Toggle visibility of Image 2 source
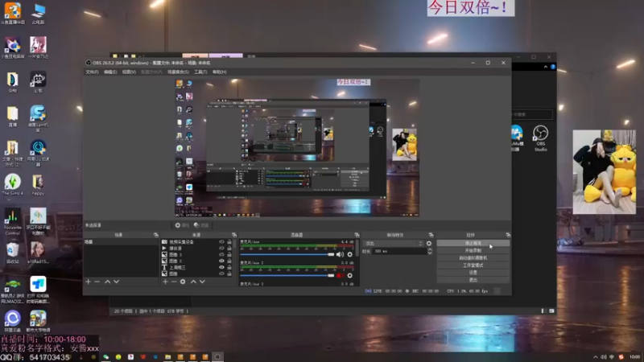Screen dimensions: 644x362 (222, 261)
